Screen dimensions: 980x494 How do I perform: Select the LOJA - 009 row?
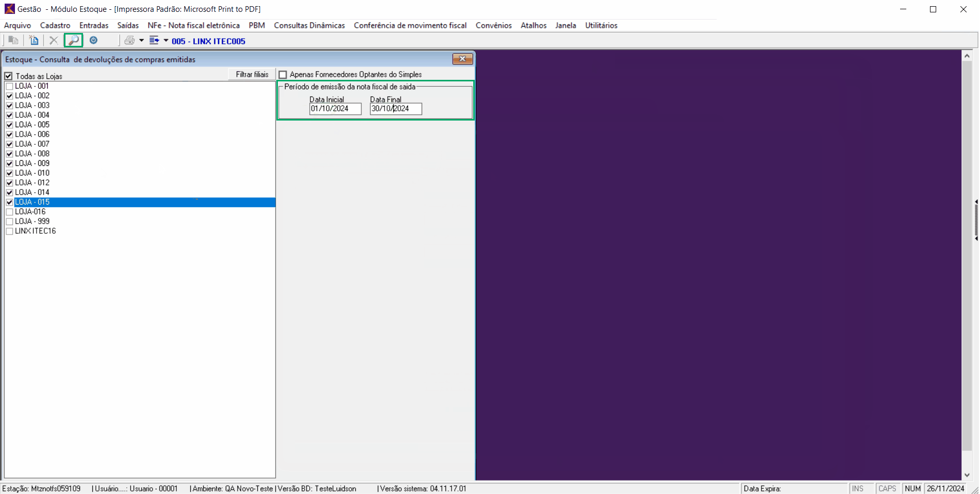140,163
